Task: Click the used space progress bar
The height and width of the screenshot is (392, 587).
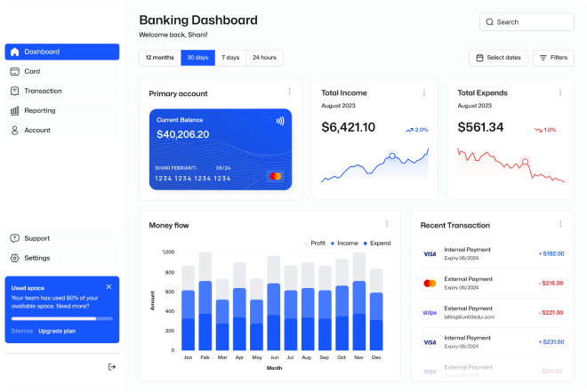Action: point(61,317)
